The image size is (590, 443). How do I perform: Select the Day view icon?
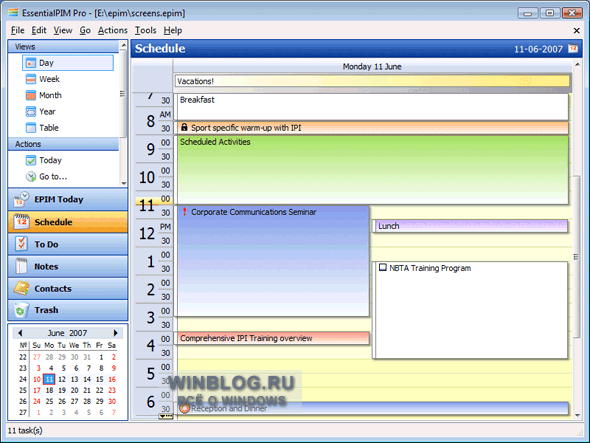pos(31,63)
